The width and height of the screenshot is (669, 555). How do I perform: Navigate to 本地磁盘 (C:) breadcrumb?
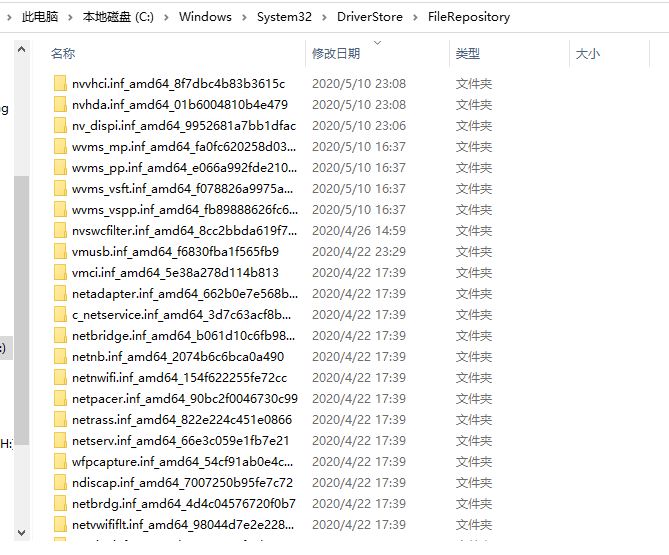coord(118,17)
